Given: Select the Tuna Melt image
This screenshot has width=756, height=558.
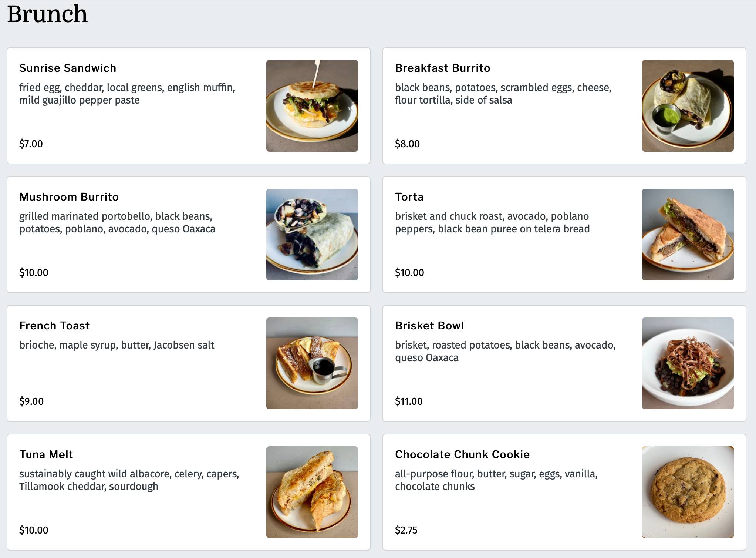Looking at the screenshot, I should click(x=312, y=492).
